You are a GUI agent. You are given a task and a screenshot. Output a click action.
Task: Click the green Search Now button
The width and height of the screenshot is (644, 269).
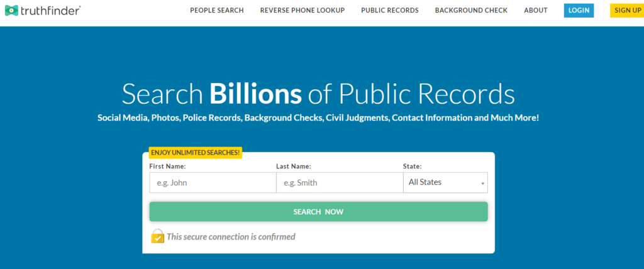coord(318,212)
